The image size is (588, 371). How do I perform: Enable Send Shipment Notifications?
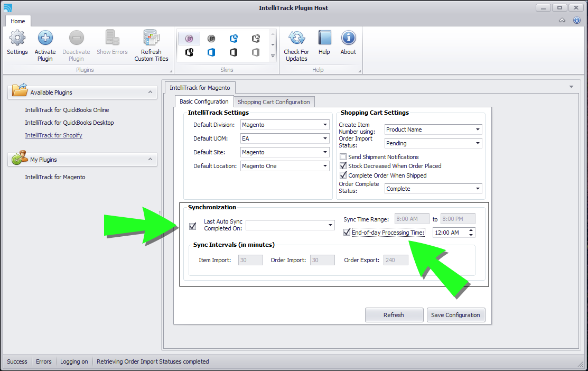pos(343,157)
